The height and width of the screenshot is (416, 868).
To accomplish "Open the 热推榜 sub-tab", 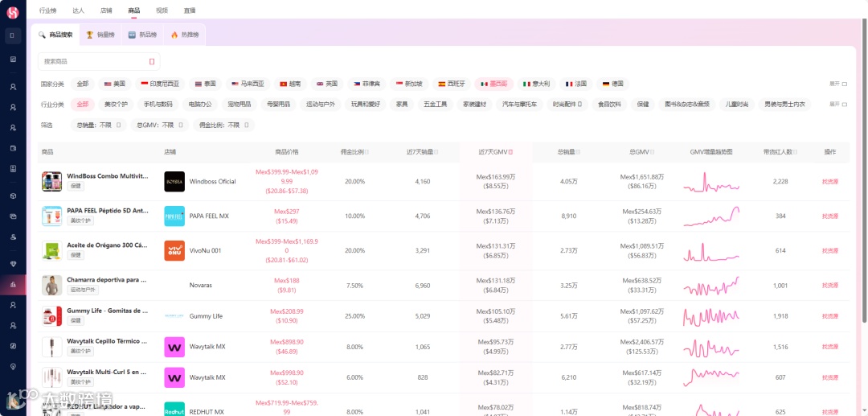I will tap(185, 35).
